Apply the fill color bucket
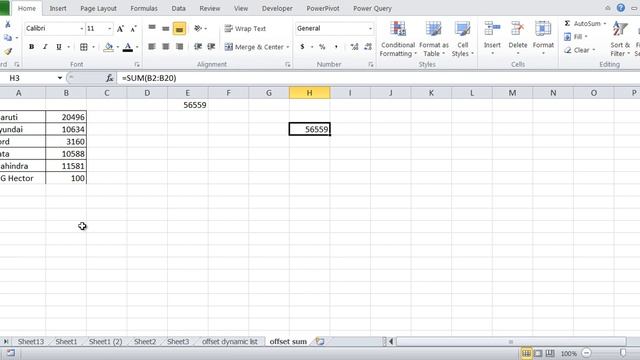 click(109, 47)
